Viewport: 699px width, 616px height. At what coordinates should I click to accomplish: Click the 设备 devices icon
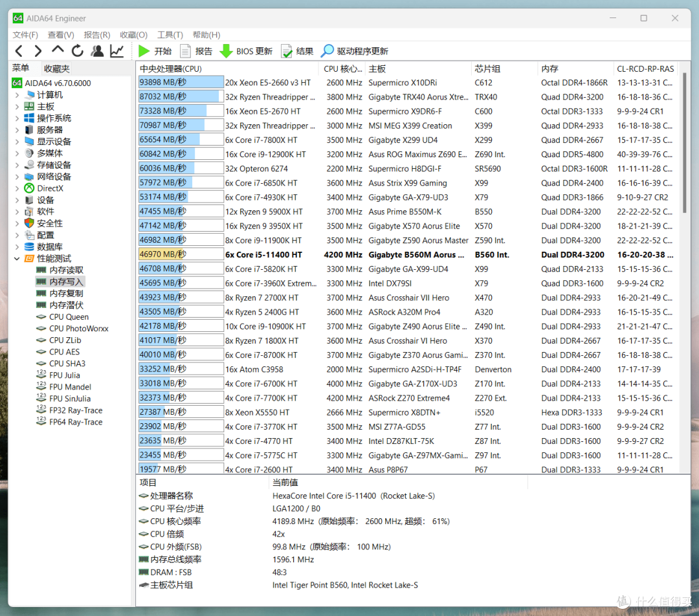[x=29, y=200]
